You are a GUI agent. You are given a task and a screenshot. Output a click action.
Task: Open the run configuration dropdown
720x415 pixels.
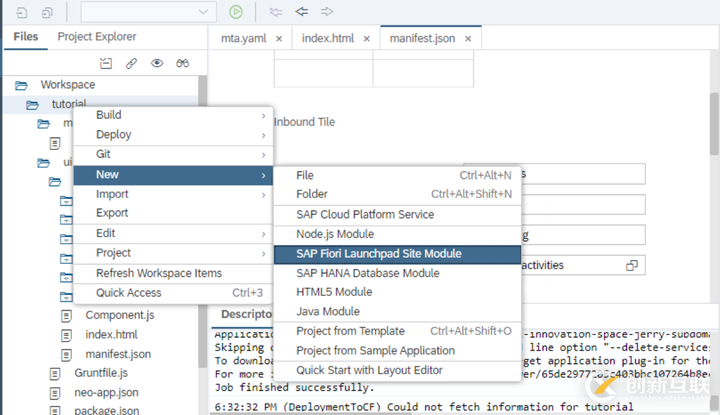[x=148, y=12]
